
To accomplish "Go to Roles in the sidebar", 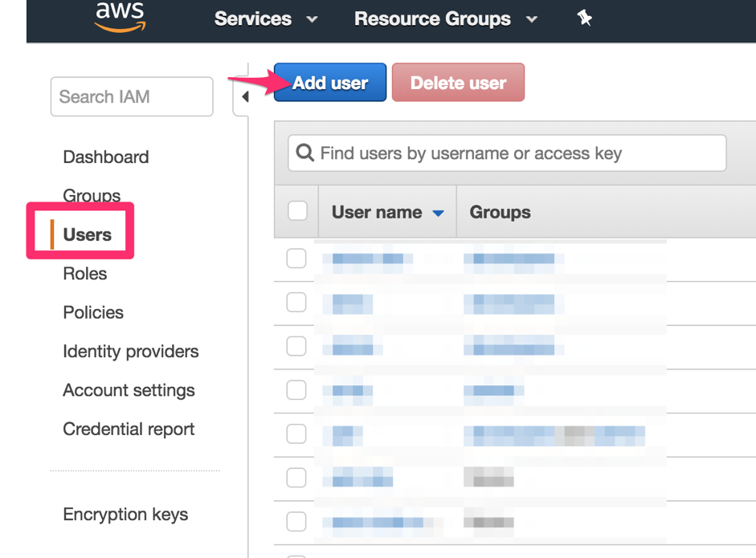I will point(84,274).
